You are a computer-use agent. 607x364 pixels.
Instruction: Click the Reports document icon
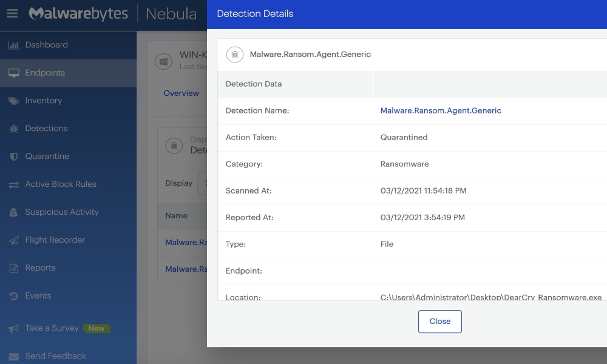point(13,268)
